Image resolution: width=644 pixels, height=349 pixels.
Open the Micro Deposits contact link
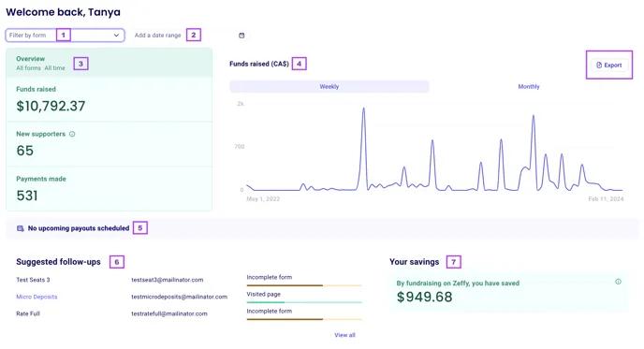(x=37, y=297)
